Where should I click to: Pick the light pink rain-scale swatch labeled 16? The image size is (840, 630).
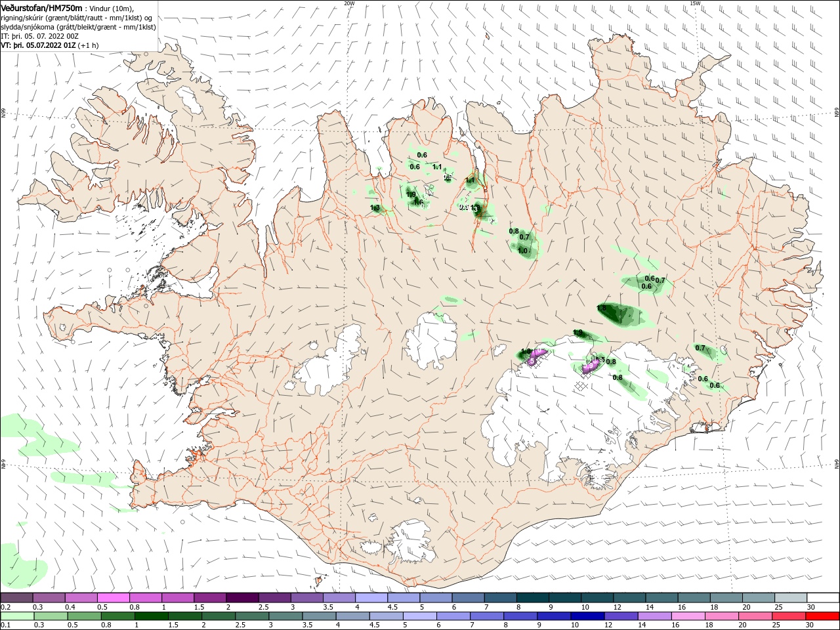pyautogui.click(x=688, y=616)
